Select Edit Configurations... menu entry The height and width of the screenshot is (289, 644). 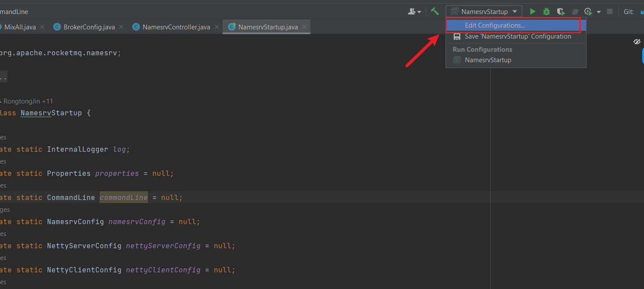click(494, 25)
